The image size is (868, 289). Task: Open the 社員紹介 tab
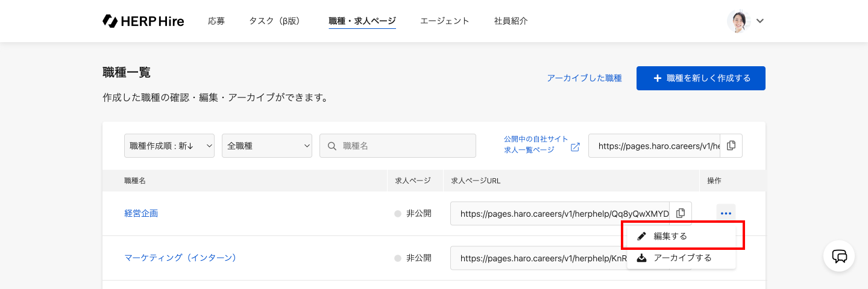(511, 21)
